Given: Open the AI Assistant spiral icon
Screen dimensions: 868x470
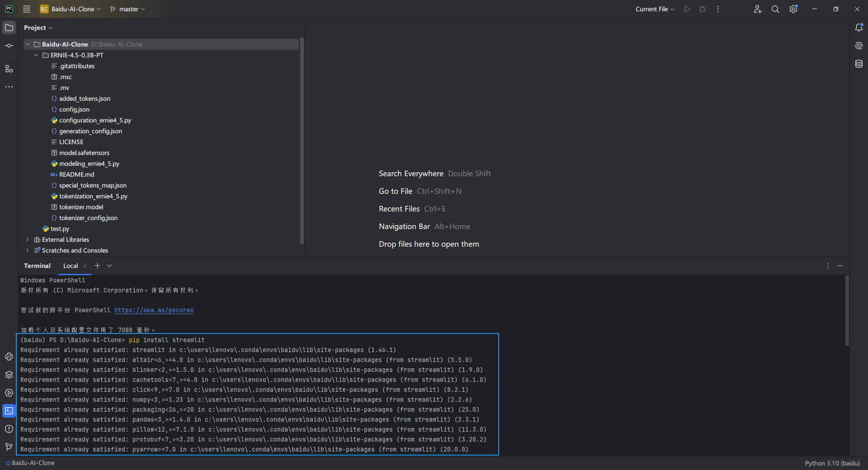Looking at the screenshot, I should (x=859, y=46).
